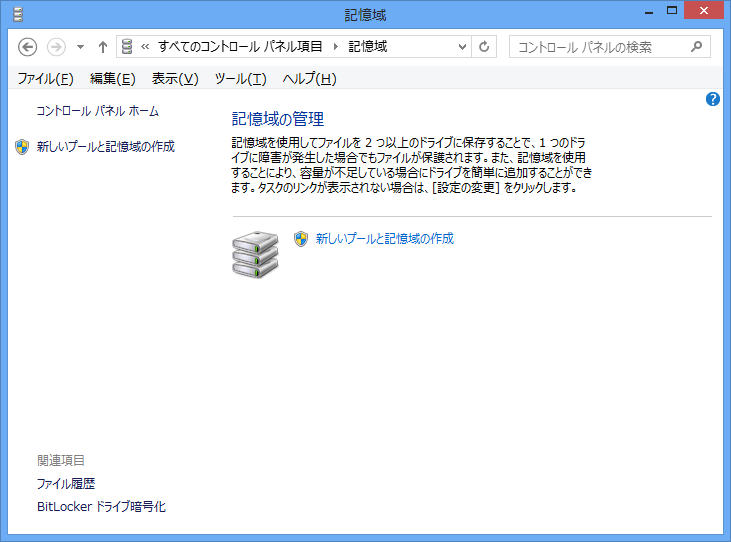Go to コントロール パネル ホーム
Screen dimensions: 731x542
[97, 111]
